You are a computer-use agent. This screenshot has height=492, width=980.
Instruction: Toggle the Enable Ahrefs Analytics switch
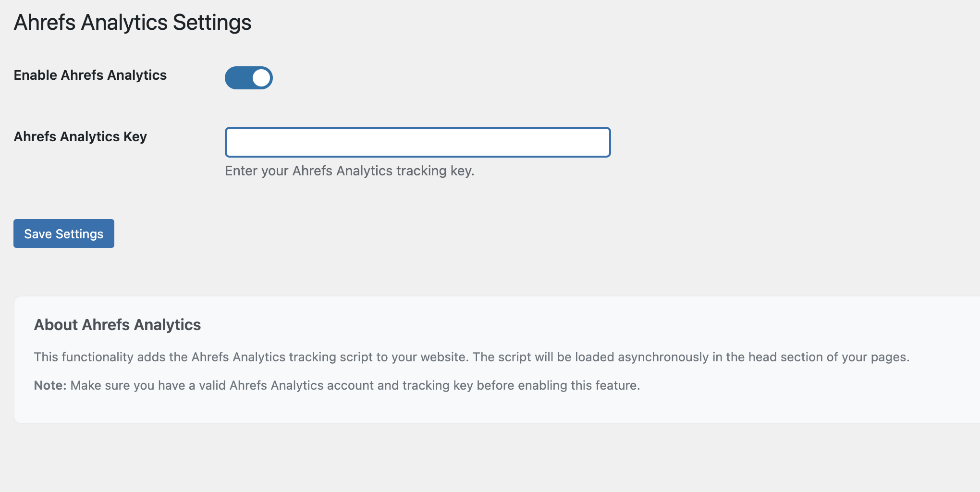click(x=248, y=78)
